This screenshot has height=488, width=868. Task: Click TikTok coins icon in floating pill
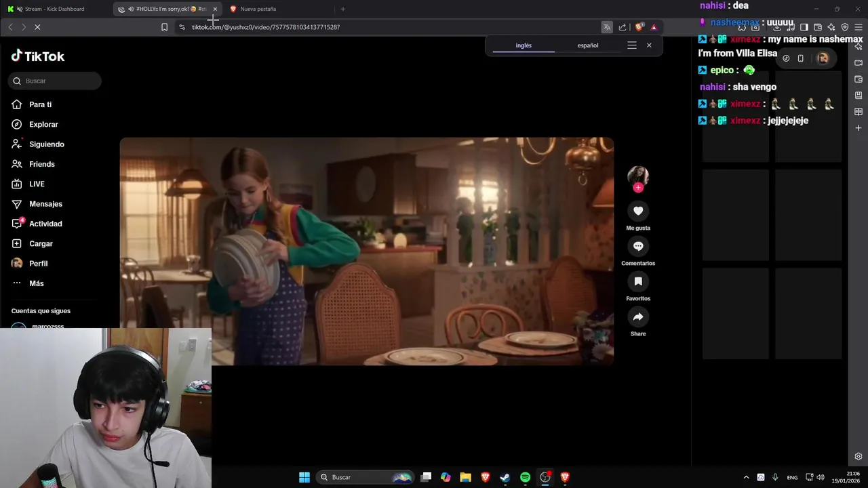click(x=786, y=58)
